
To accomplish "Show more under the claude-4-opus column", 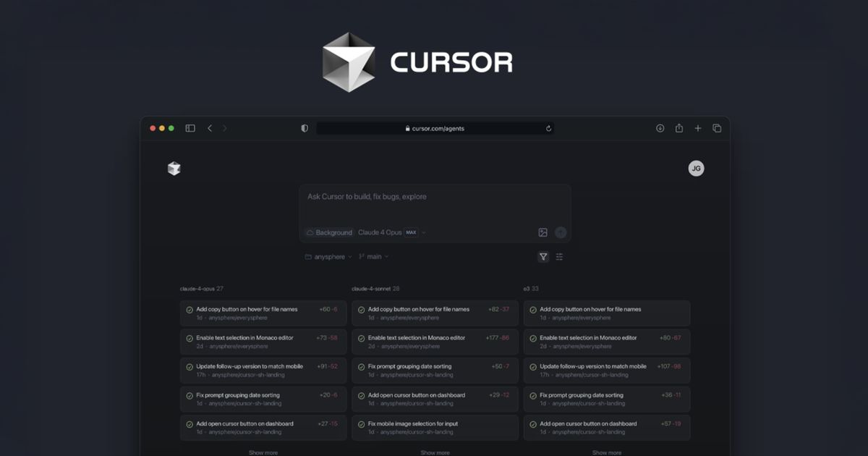I will [263, 452].
